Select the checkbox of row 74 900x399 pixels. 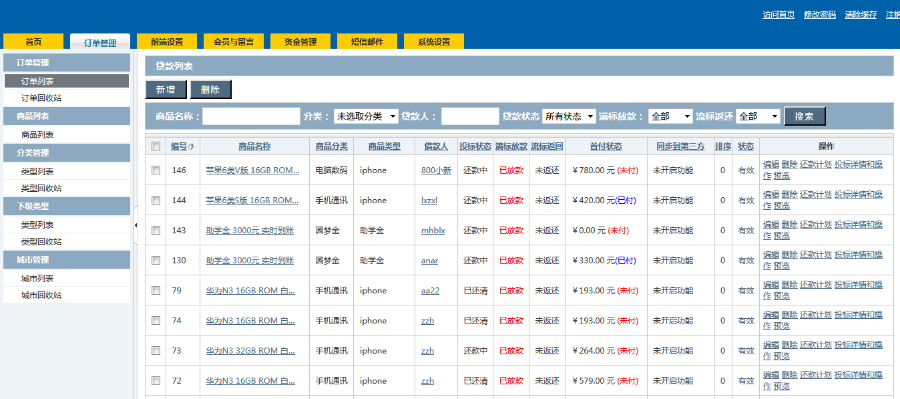[x=156, y=320]
